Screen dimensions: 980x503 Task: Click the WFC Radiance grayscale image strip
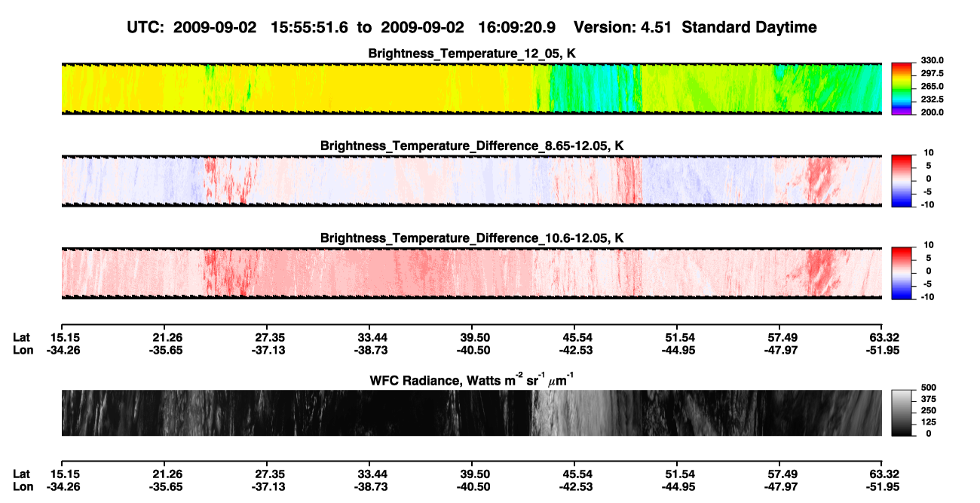click(x=471, y=413)
